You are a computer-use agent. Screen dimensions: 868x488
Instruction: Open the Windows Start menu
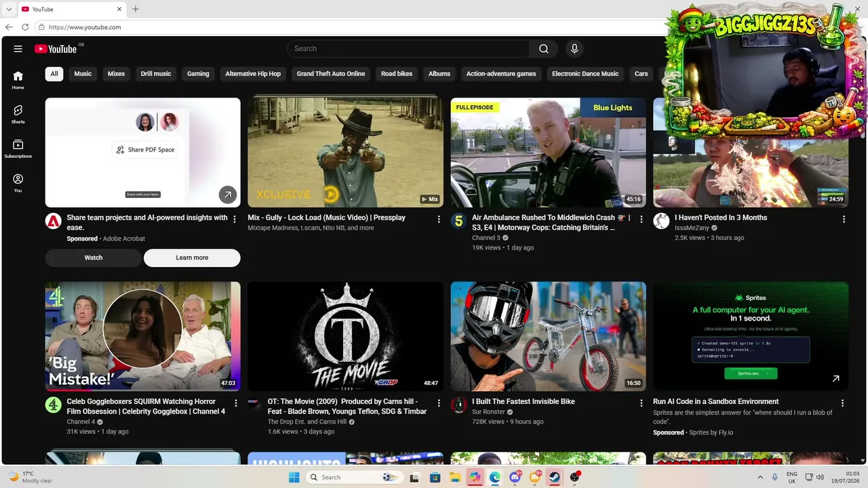pyautogui.click(x=294, y=477)
